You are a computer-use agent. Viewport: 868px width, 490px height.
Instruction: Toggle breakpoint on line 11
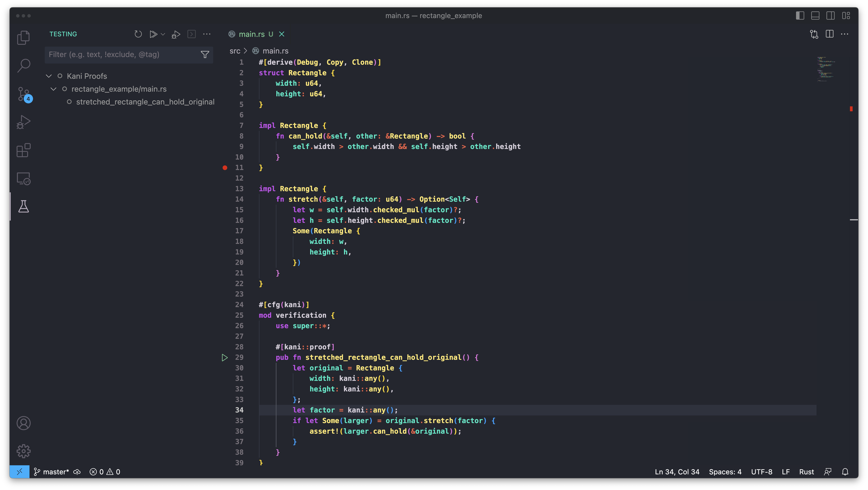tap(225, 168)
